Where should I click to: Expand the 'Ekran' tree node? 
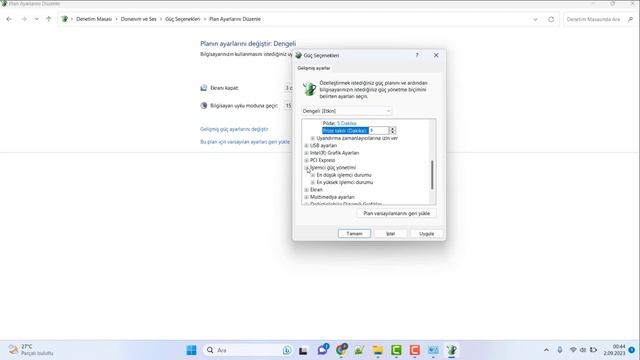tap(307, 190)
